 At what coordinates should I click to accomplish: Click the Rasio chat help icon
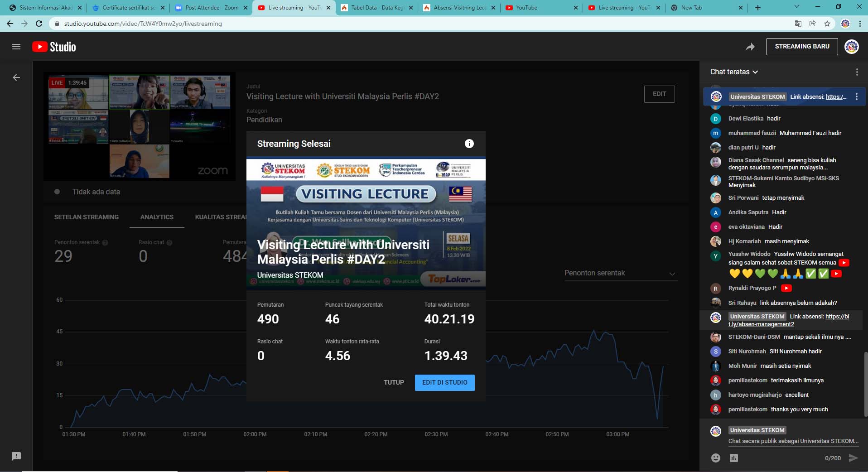pyautogui.click(x=169, y=243)
